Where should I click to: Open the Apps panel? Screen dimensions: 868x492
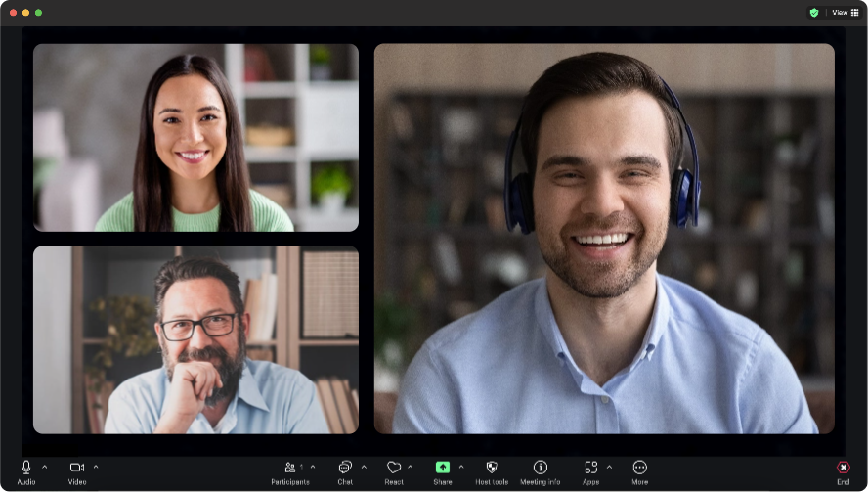coord(590,468)
